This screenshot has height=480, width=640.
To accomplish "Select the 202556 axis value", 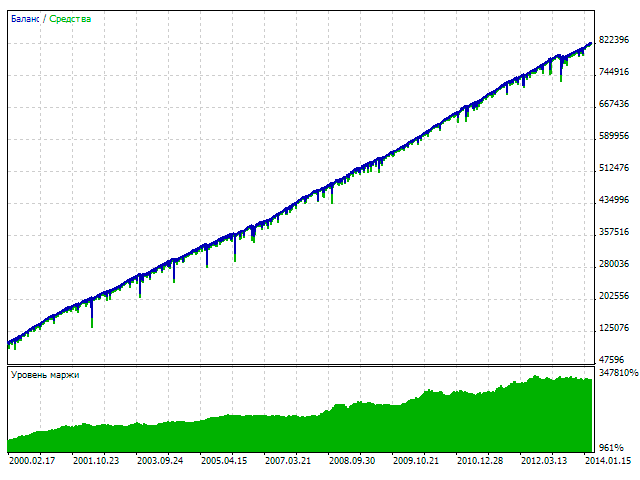I will tap(614, 296).
